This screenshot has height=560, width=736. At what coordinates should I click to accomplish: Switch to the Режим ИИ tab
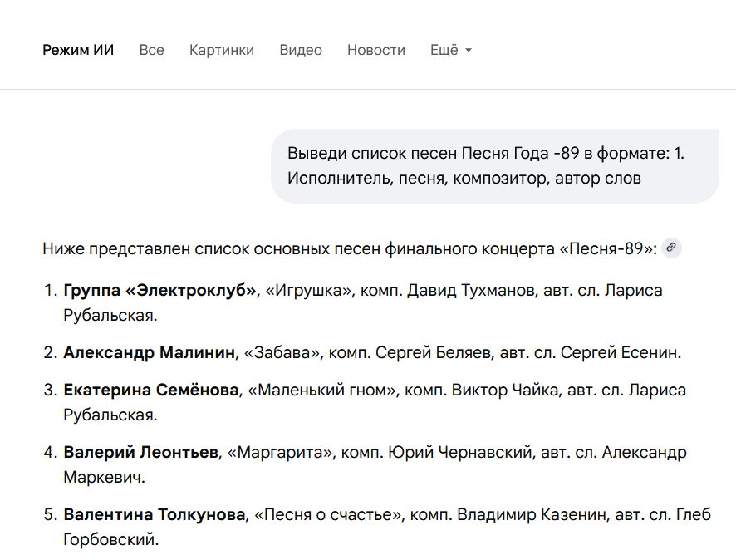(78, 50)
